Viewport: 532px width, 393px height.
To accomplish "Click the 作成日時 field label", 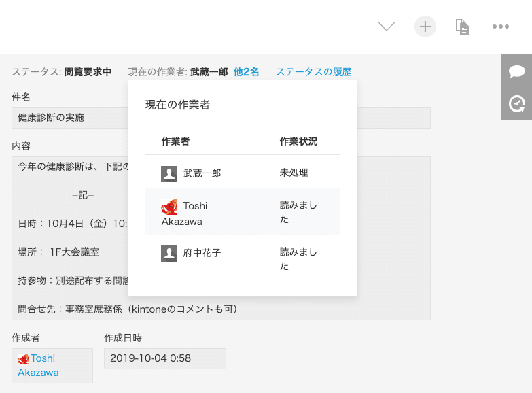I will click(123, 337).
